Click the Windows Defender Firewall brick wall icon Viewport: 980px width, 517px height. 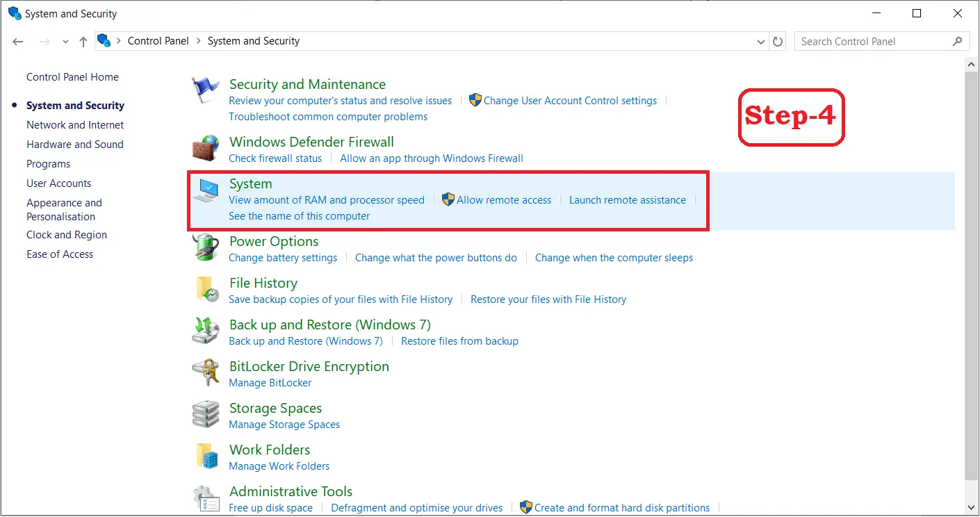click(x=206, y=148)
